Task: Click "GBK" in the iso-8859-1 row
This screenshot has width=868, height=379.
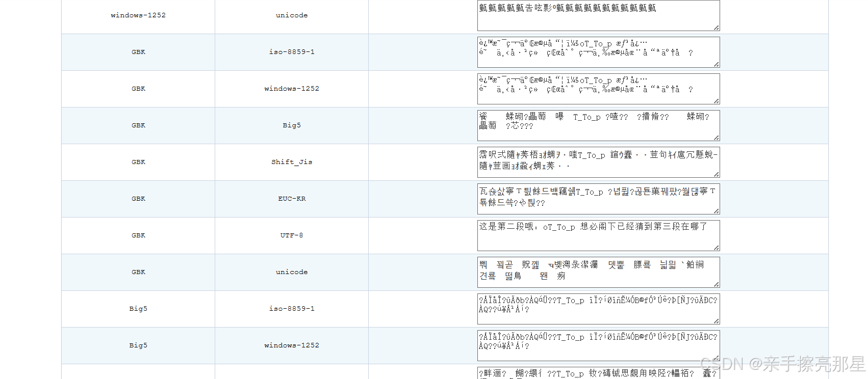Action: tap(138, 52)
